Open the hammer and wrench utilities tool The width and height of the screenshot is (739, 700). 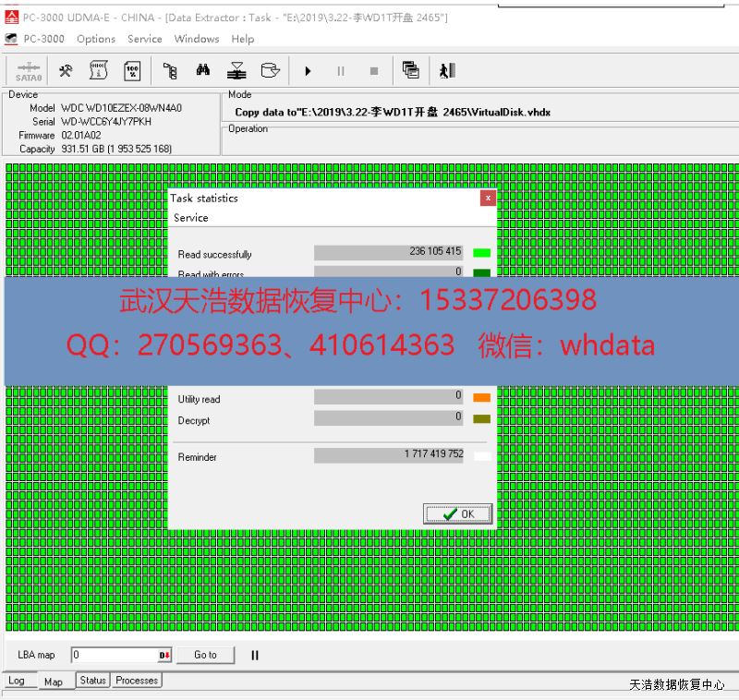(x=66, y=71)
